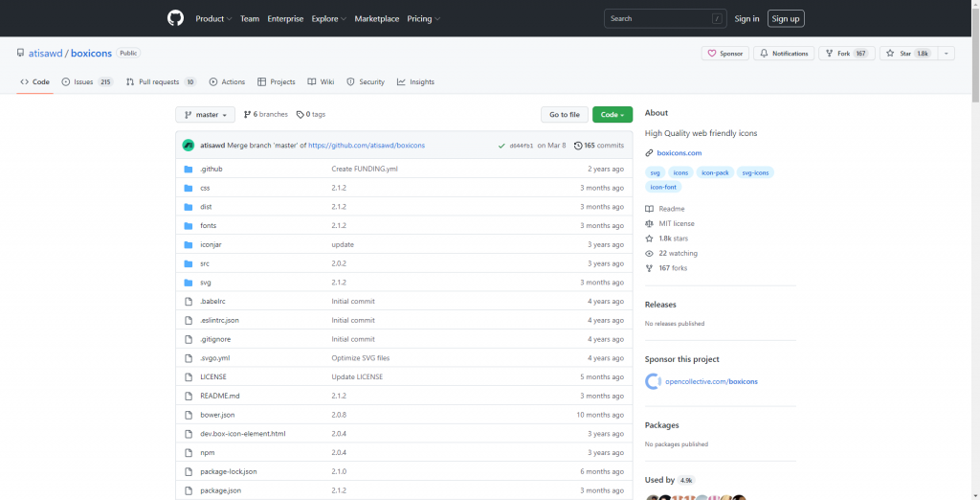The image size is (980, 500).
Task: Open the Insights tab
Action: [x=415, y=82]
